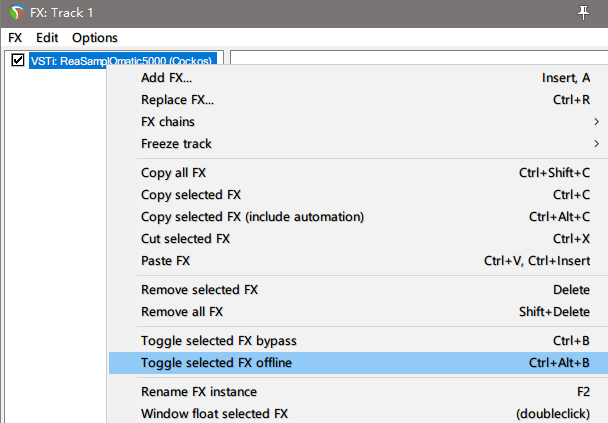Open the FX menu in menu bar

(15, 38)
